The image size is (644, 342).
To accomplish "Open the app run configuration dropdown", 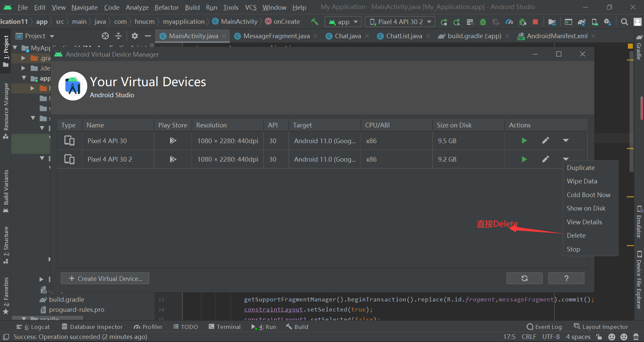I will (x=343, y=22).
